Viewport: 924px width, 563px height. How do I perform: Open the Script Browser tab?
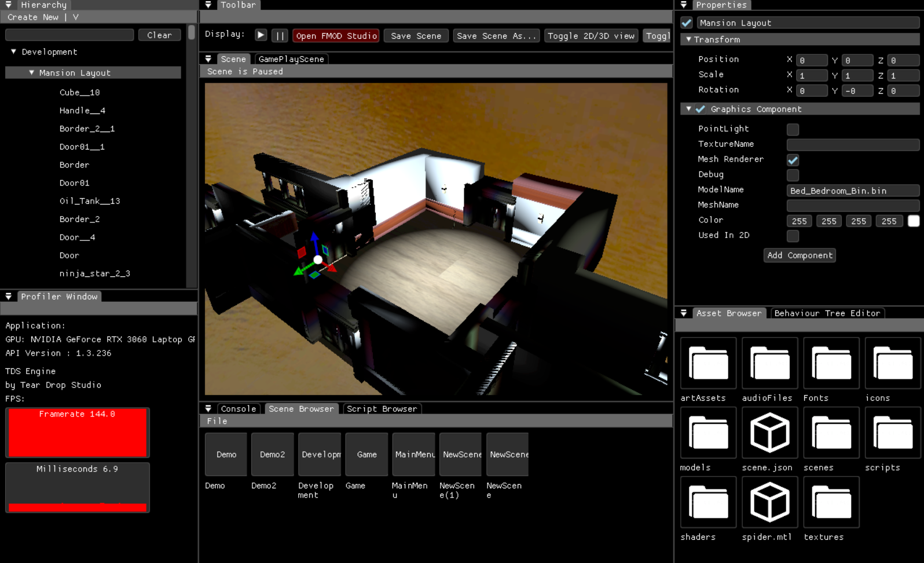click(382, 408)
